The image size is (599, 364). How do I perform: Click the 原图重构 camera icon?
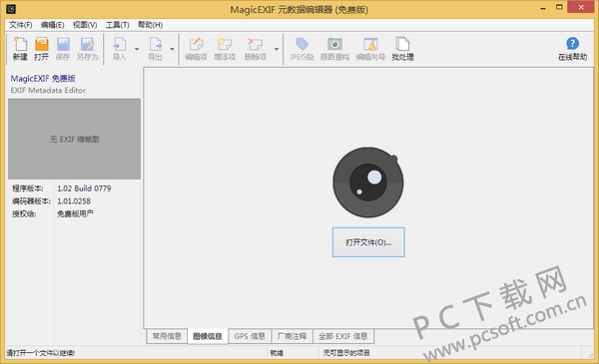(334, 44)
